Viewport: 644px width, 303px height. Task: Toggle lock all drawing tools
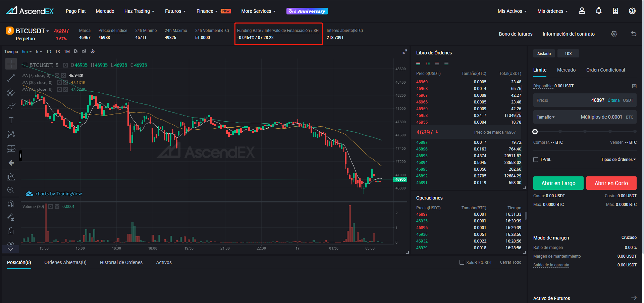11,231
